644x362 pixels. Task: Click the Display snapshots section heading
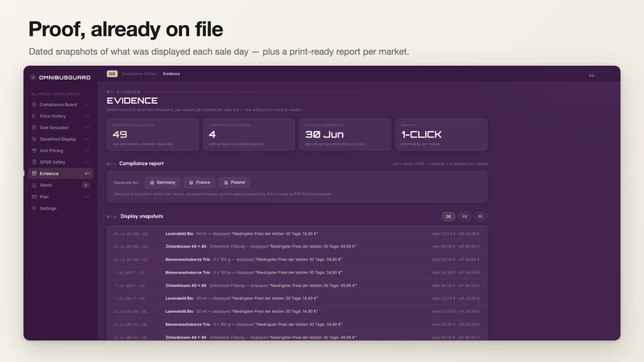[142, 216]
